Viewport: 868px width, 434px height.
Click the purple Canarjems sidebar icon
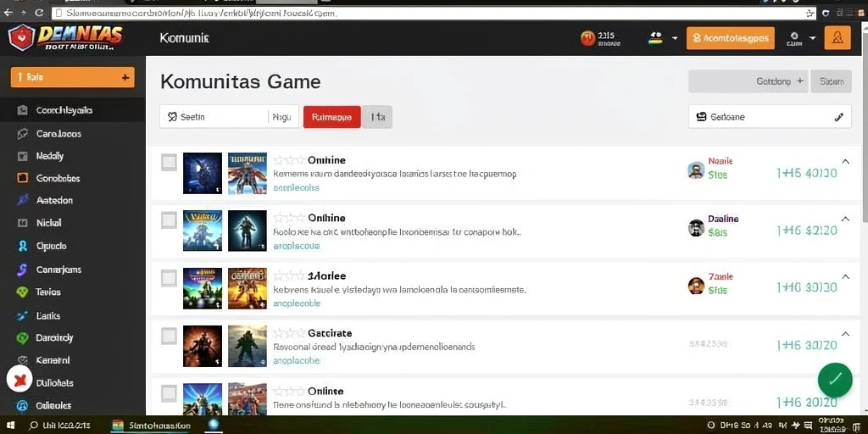pos(23,270)
